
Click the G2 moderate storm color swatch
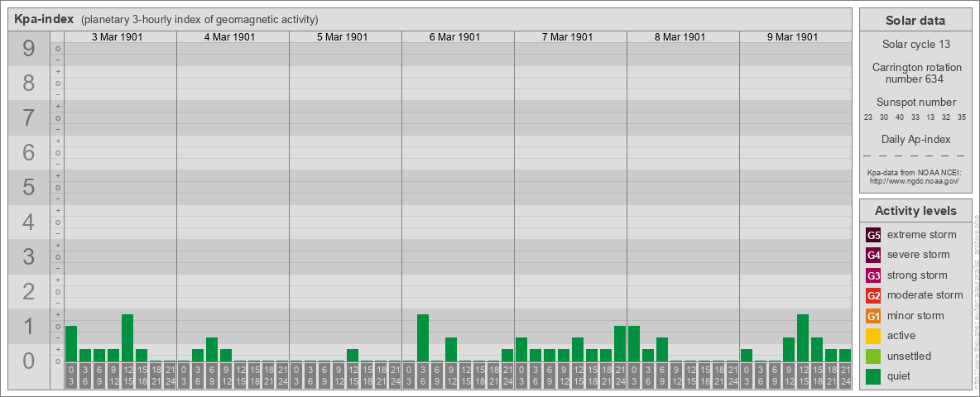pyautogui.click(x=873, y=295)
